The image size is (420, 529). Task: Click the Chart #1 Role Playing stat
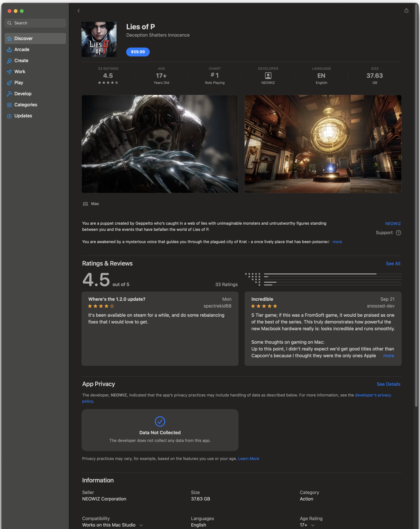point(215,76)
